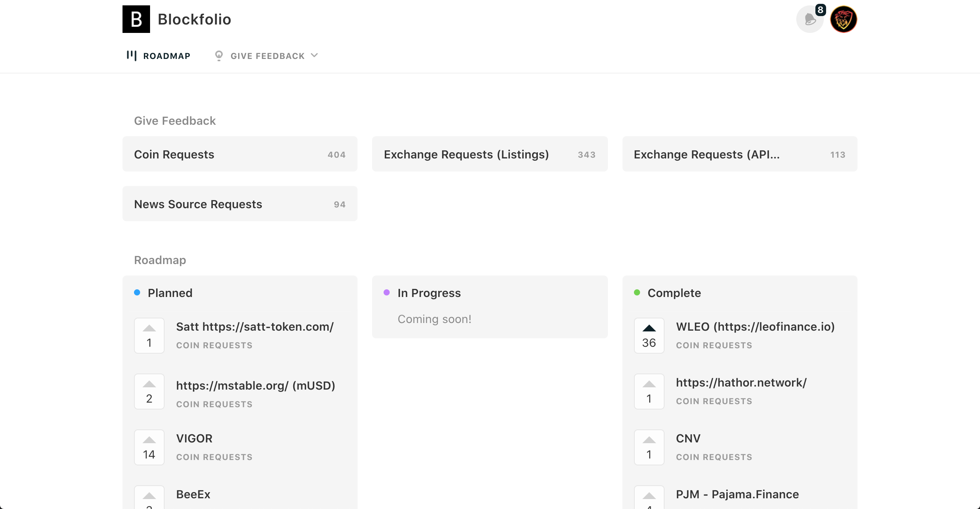Open the Give Feedback menu item
Viewport: 980px width, 509px height.
[x=266, y=56]
